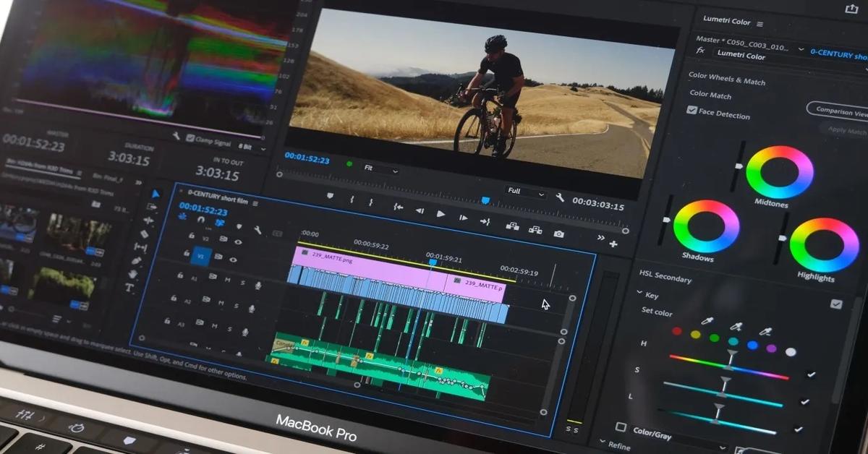Open Program monitor settings wrench
This screenshot has height=454, width=868.
[x=560, y=197]
